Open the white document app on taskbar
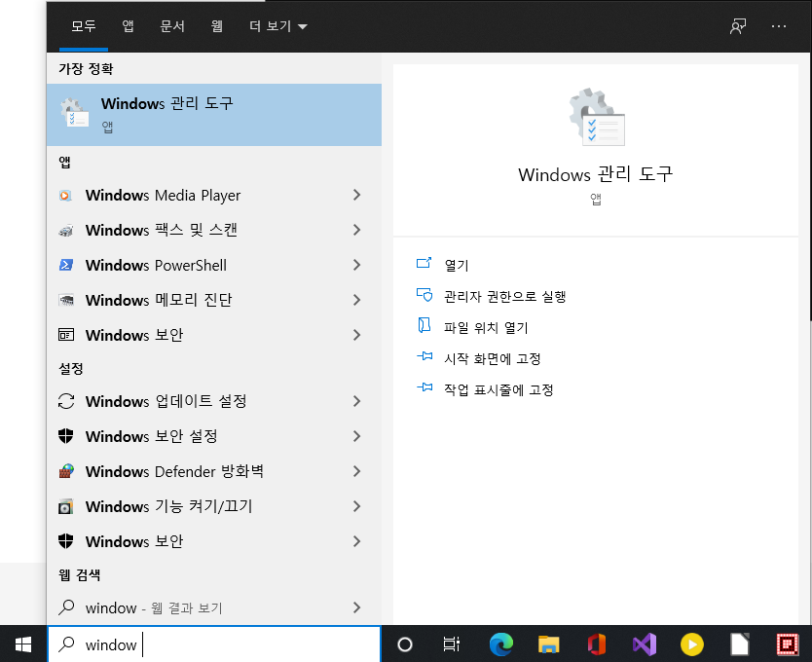The width and height of the screenshot is (812, 662). 740,644
